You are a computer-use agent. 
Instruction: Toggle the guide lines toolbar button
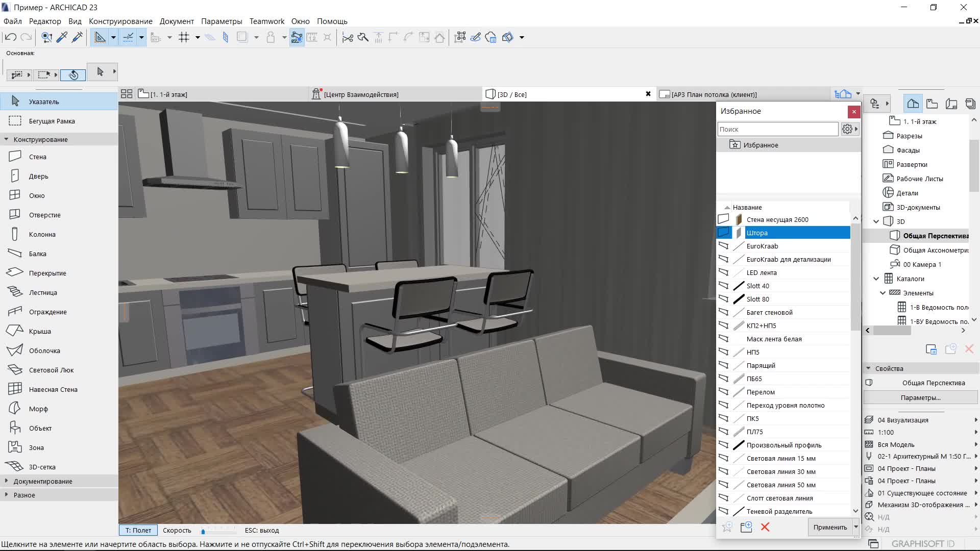(x=100, y=37)
